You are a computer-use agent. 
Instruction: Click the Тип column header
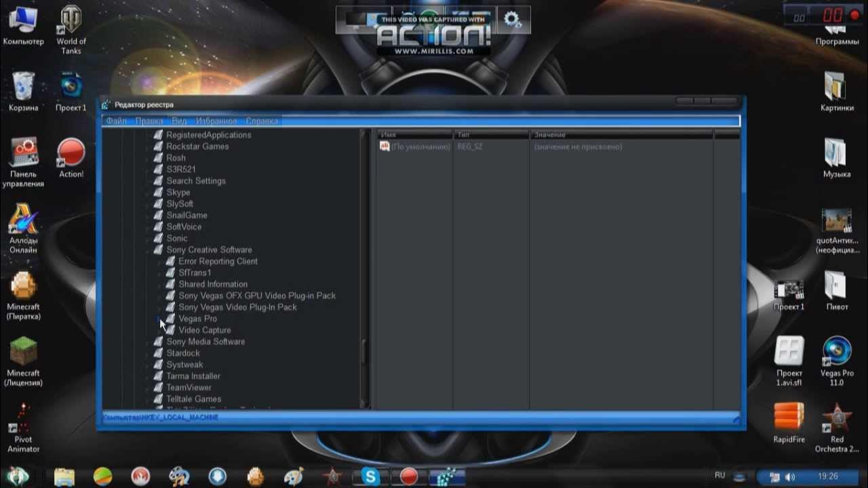coord(492,135)
